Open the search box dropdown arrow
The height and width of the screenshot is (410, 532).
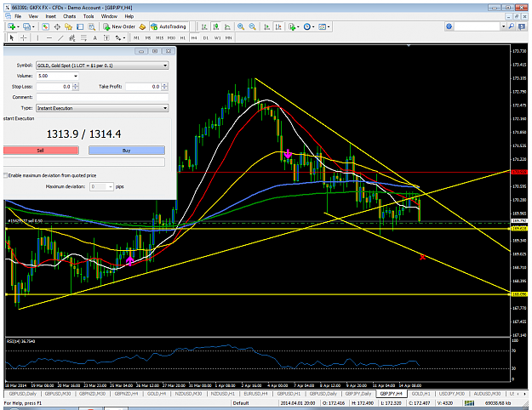tap(504, 26)
